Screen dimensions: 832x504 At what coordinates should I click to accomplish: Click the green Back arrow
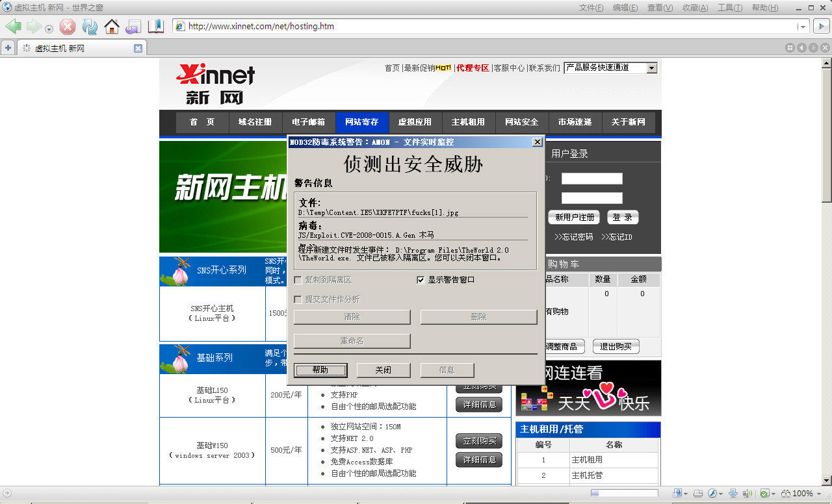pos(14,27)
